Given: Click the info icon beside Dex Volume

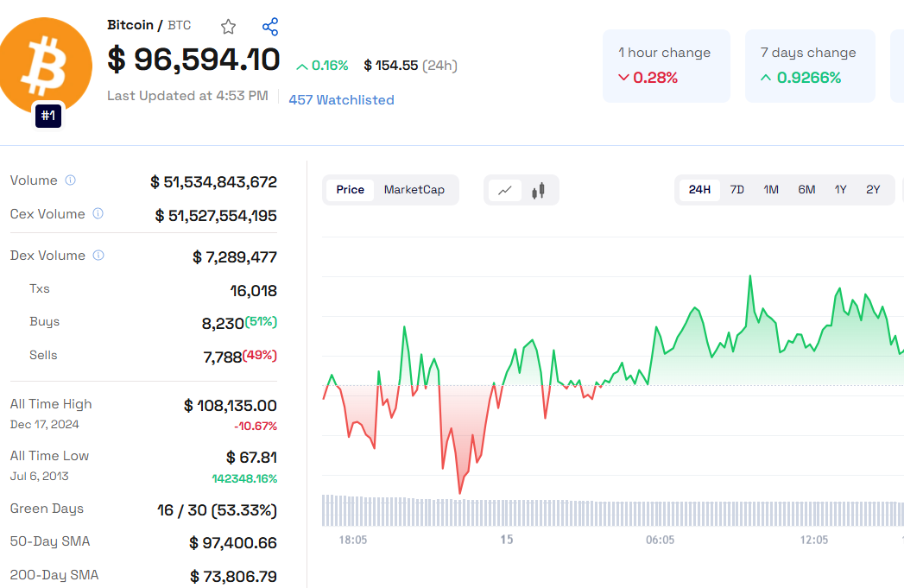Looking at the screenshot, I should point(98,256).
